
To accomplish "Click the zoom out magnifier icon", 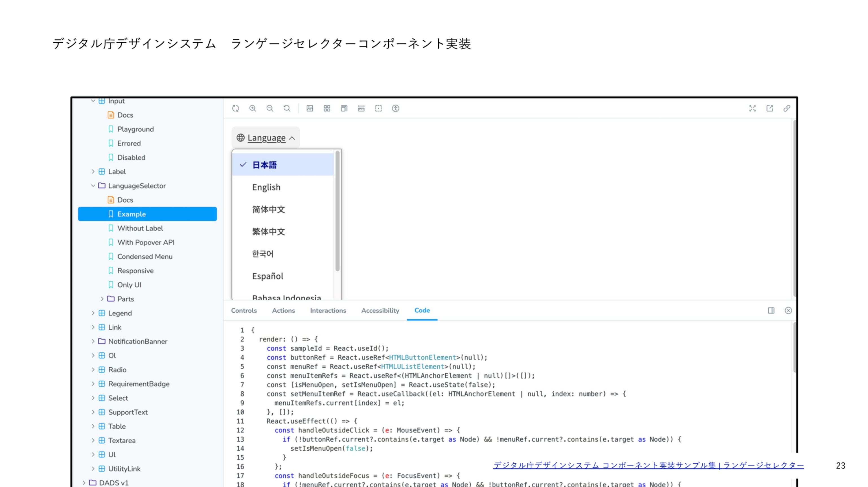I will click(x=269, y=109).
